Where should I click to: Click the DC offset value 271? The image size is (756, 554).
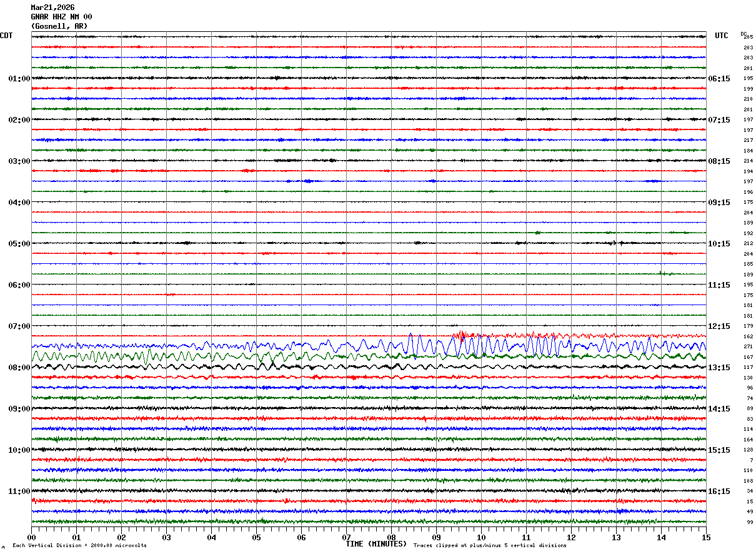748,346
